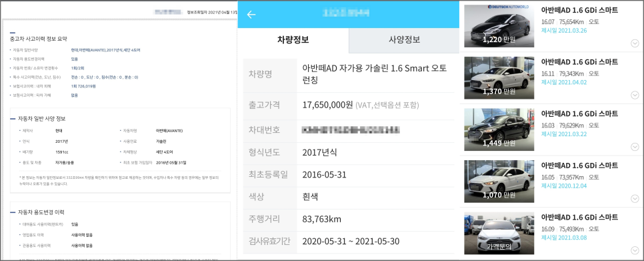The height and width of the screenshot is (261, 644).
Task: Click the date 제시일 2021.03.26
Action: 564,31
